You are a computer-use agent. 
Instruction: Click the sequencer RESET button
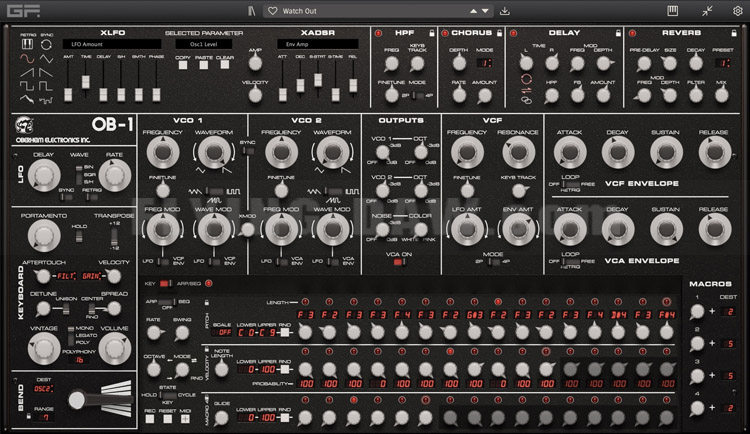(167, 419)
